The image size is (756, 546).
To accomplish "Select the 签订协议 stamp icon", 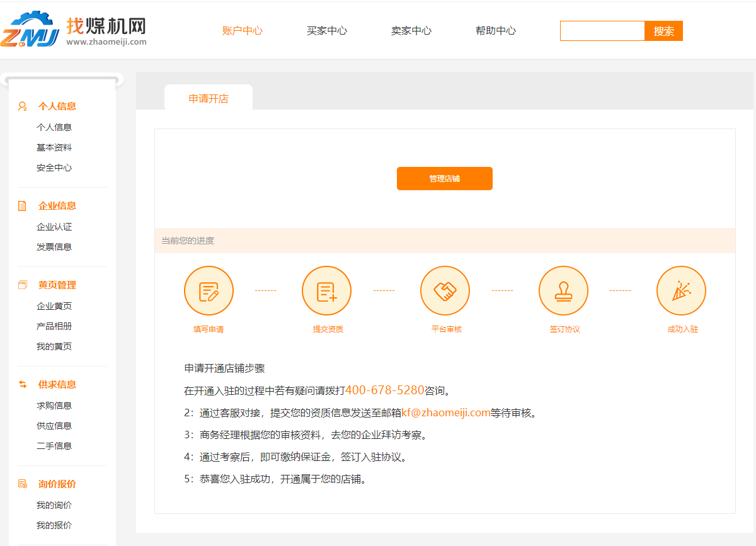I will tap(563, 290).
